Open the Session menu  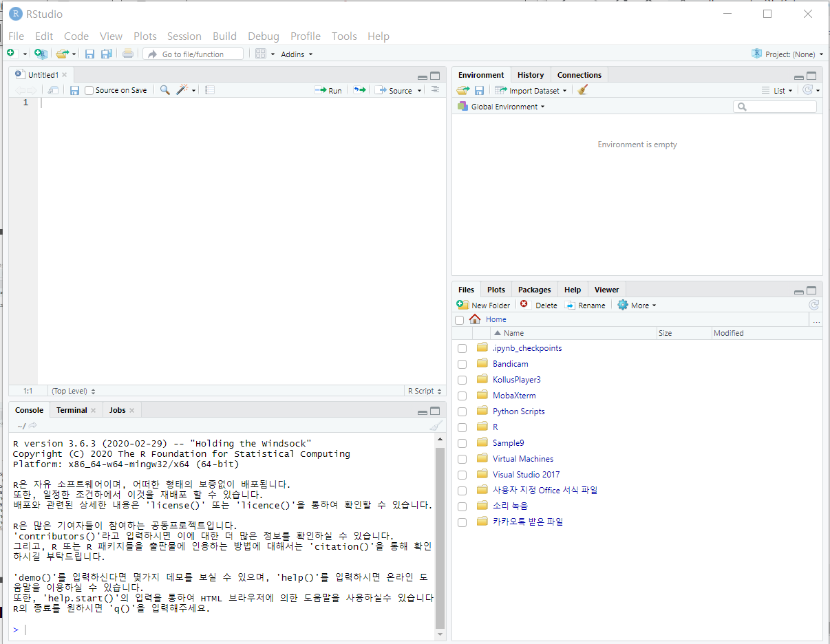point(184,36)
